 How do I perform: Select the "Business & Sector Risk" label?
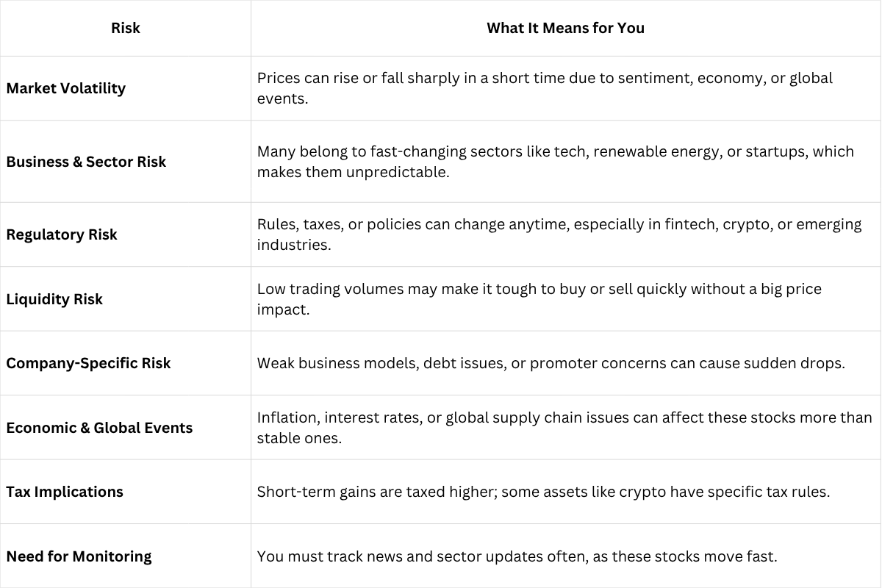click(x=86, y=162)
